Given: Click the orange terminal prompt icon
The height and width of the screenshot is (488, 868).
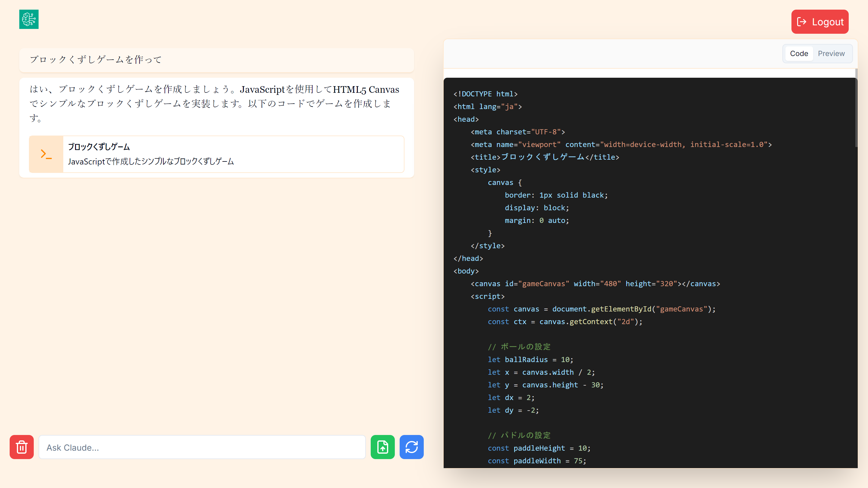Looking at the screenshot, I should click(x=46, y=154).
